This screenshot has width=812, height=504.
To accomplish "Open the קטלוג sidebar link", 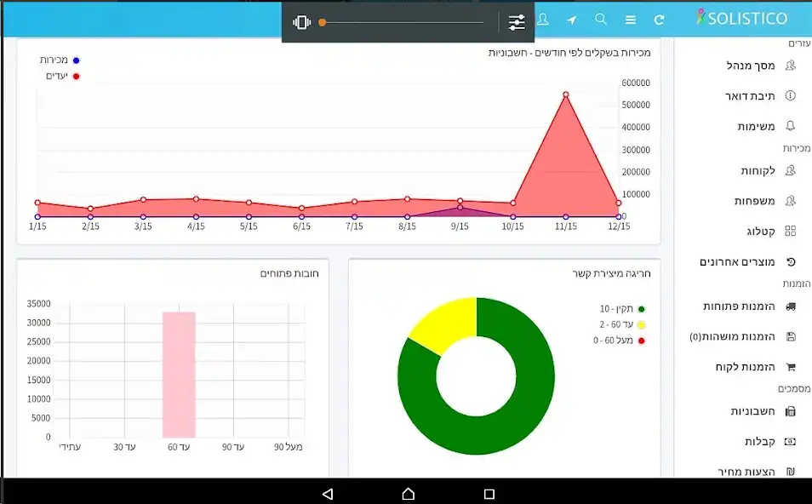I will point(763,231).
